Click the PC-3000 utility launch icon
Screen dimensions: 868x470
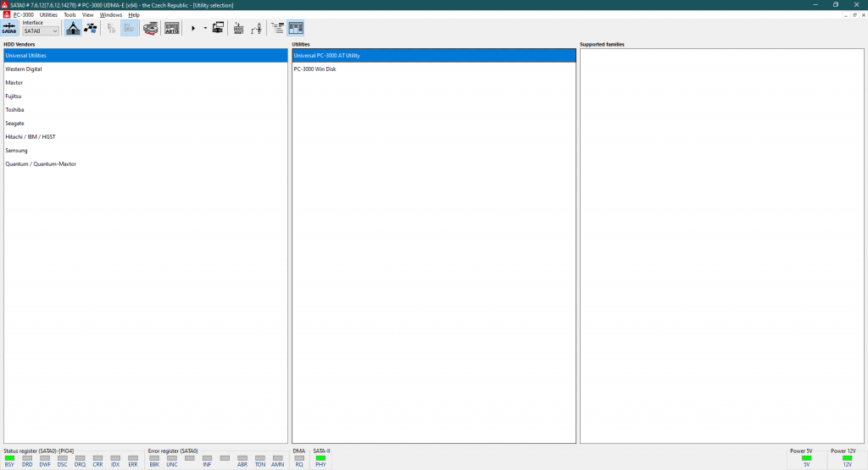(x=73, y=28)
